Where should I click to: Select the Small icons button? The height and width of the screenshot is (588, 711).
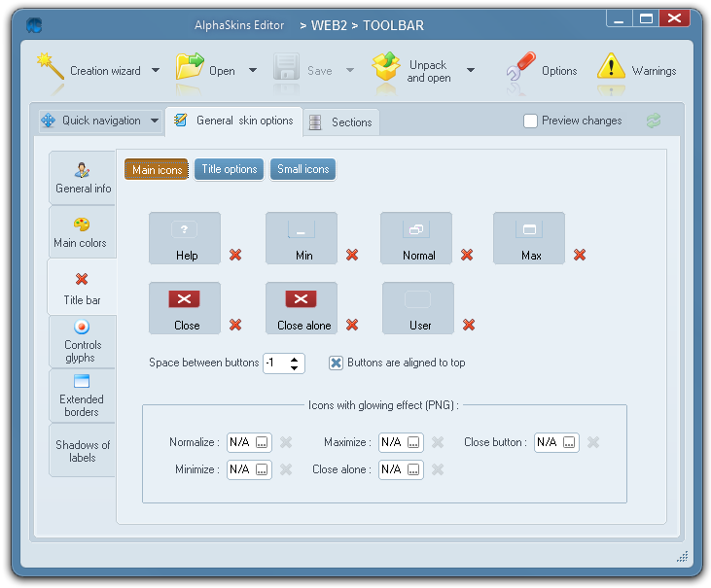coord(302,169)
